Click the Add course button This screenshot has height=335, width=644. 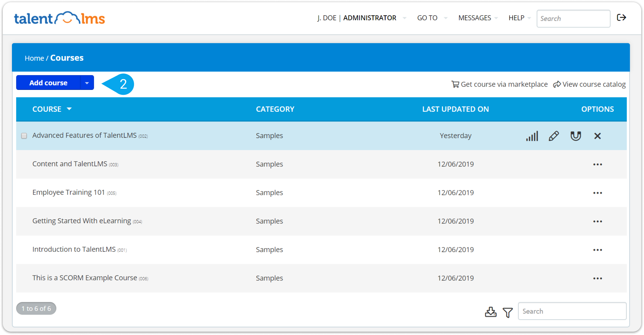pos(48,83)
